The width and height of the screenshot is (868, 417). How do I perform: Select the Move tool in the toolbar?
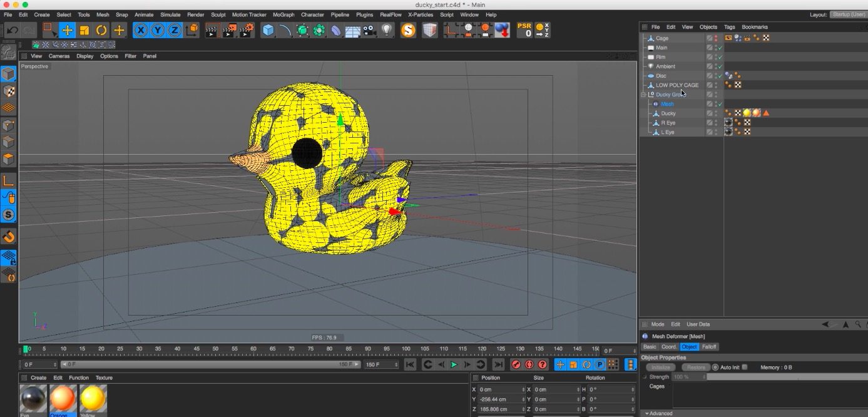click(x=68, y=29)
